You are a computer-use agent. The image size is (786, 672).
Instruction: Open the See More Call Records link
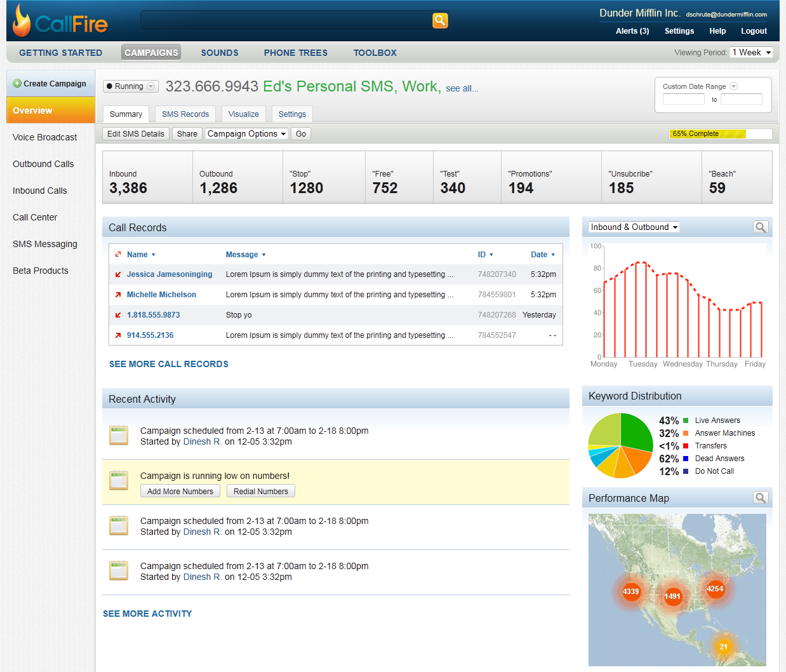pyautogui.click(x=169, y=364)
